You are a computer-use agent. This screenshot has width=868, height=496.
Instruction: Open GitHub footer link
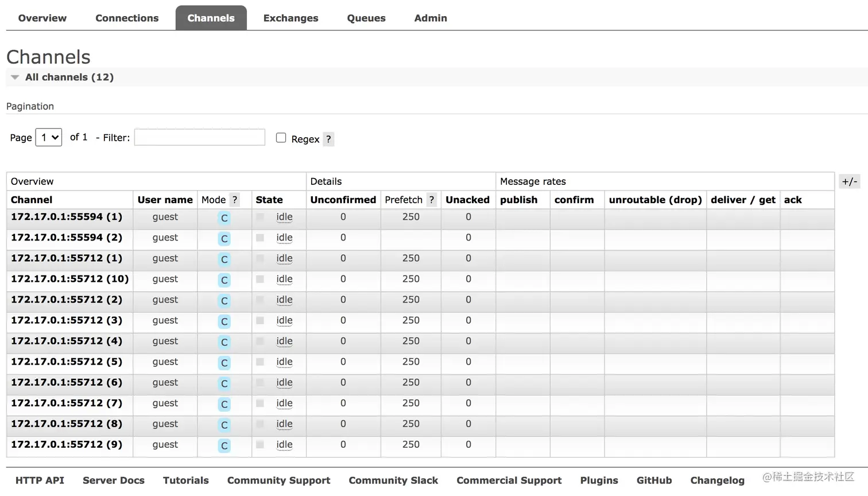[x=654, y=480]
